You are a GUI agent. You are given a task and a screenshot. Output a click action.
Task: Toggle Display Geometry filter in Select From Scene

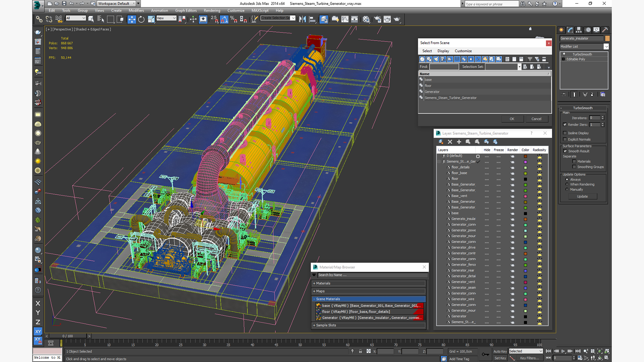pyautogui.click(x=422, y=59)
